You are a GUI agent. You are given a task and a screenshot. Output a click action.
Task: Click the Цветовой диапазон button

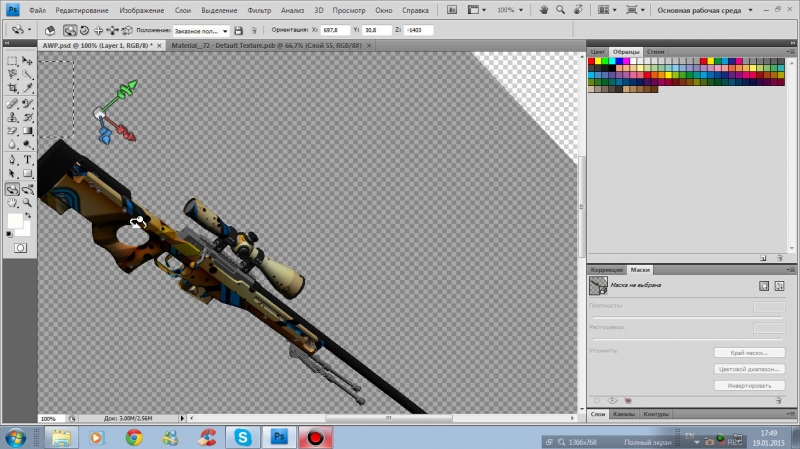[749, 369]
